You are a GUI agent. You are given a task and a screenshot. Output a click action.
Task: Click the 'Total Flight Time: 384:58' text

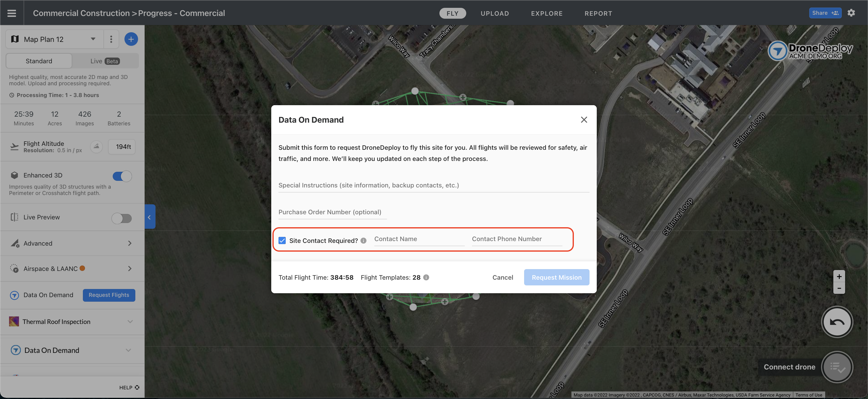point(316,277)
